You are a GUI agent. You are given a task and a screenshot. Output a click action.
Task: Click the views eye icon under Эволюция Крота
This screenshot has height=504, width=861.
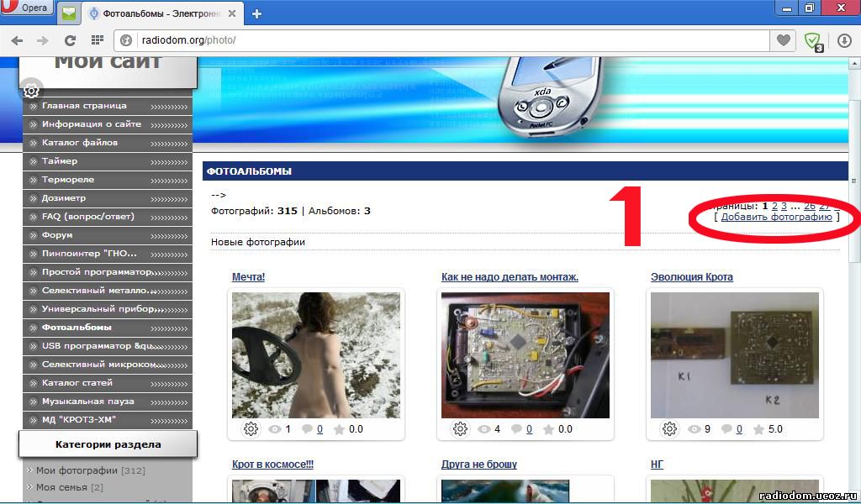(x=694, y=429)
